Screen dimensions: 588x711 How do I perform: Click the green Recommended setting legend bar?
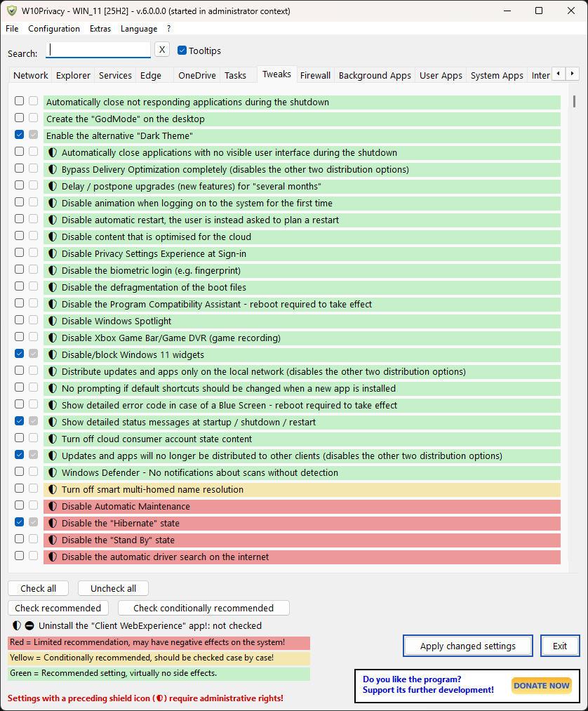click(159, 673)
